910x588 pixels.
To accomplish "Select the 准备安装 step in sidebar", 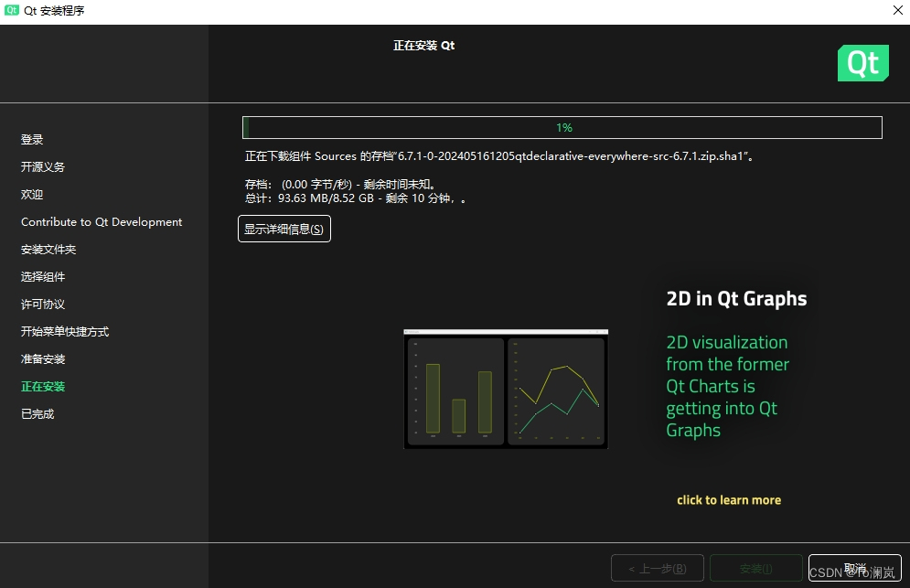I will pyautogui.click(x=43, y=358).
